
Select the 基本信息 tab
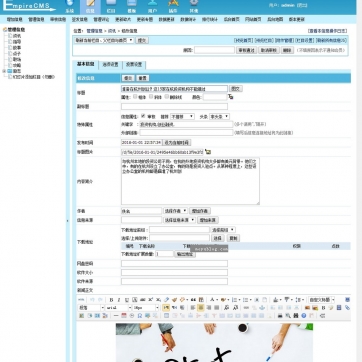point(86,64)
